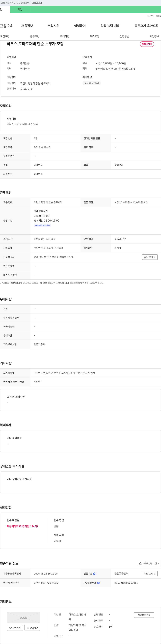Click the info icon beside 구인인증번호
The width and height of the screenshot is (161, 644).
tap(98, 583)
